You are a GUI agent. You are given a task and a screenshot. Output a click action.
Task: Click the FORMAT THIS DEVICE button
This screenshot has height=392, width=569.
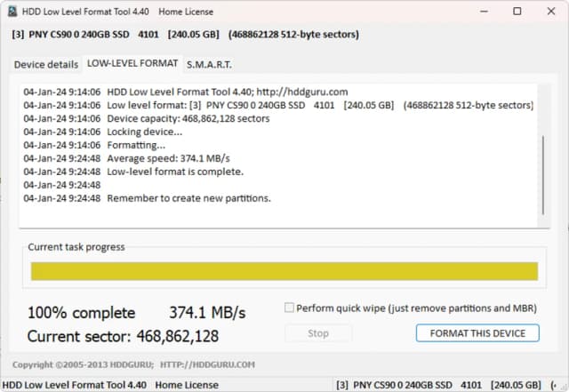(477, 333)
